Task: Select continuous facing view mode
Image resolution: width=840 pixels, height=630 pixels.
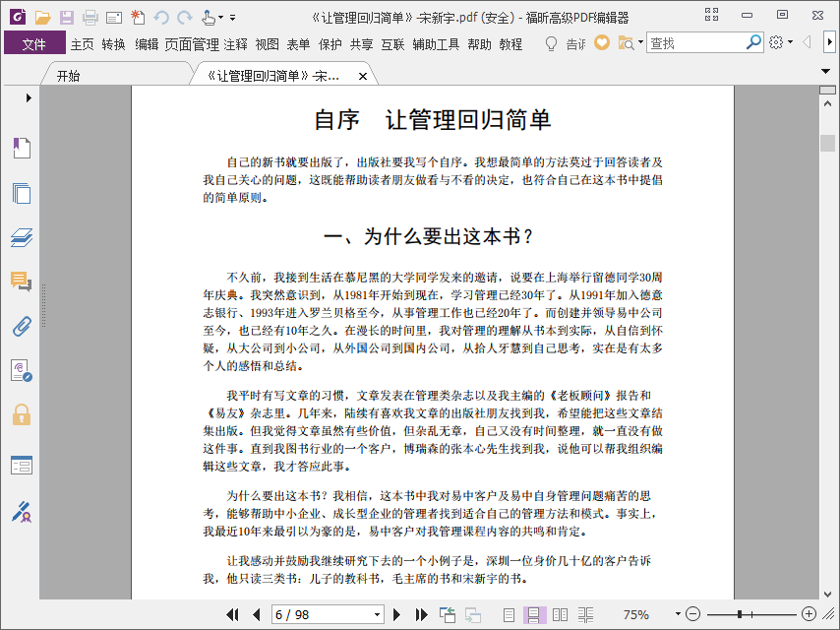Action: 585,614
